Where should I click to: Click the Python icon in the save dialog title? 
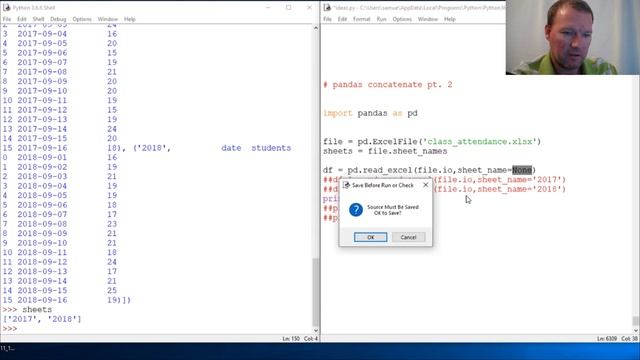click(346, 185)
